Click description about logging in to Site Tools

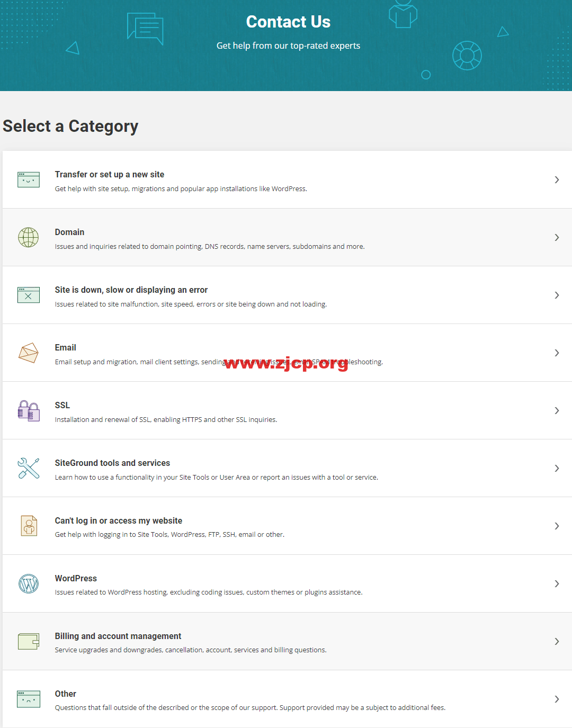pyautogui.click(x=169, y=535)
